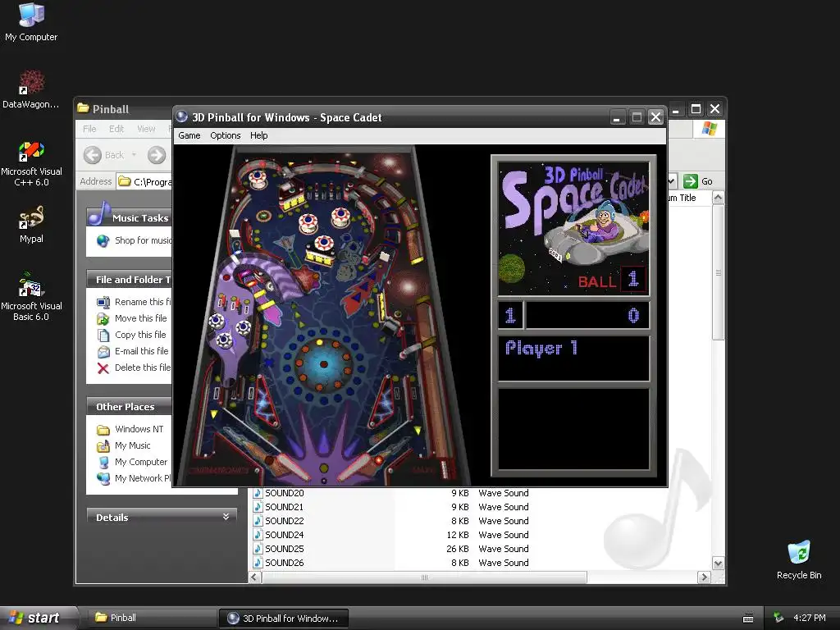Click the green tray icon beside clock
The width and height of the screenshot is (840, 630).
tap(779, 618)
